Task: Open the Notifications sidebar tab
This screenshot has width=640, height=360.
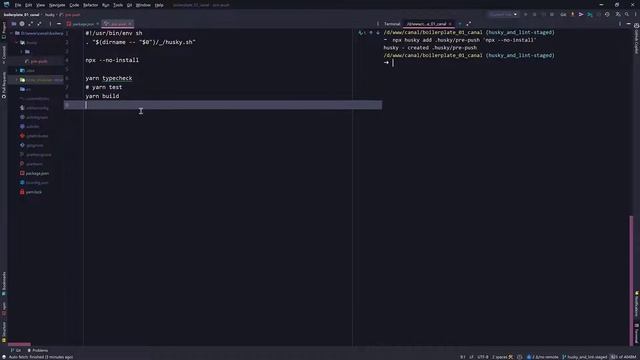Action: pyautogui.click(x=636, y=304)
